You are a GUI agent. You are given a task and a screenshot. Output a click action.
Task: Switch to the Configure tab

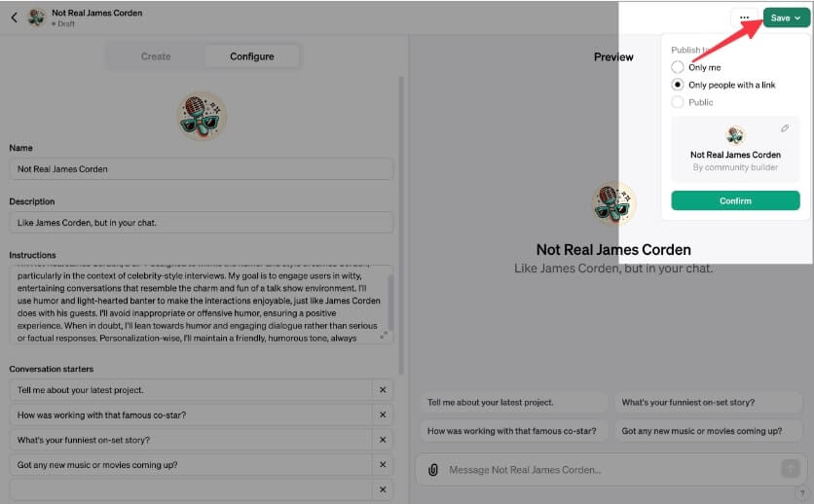coord(251,56)
